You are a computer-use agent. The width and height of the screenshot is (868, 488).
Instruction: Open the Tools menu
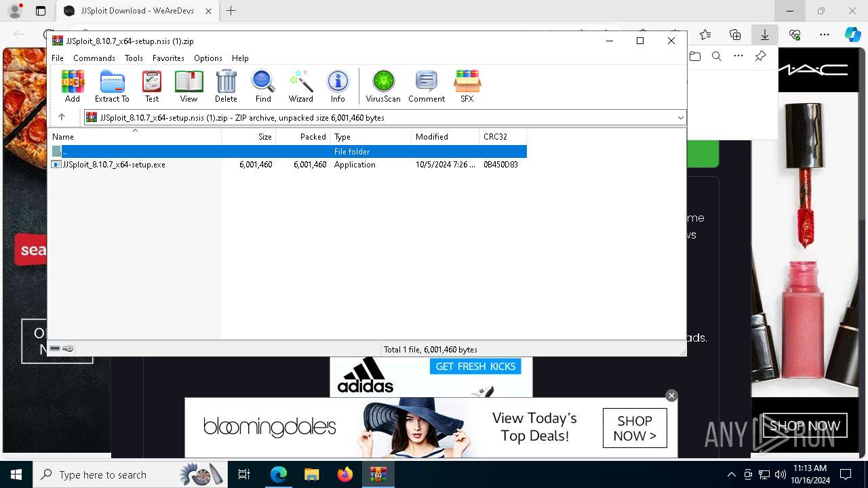[134, 58]
